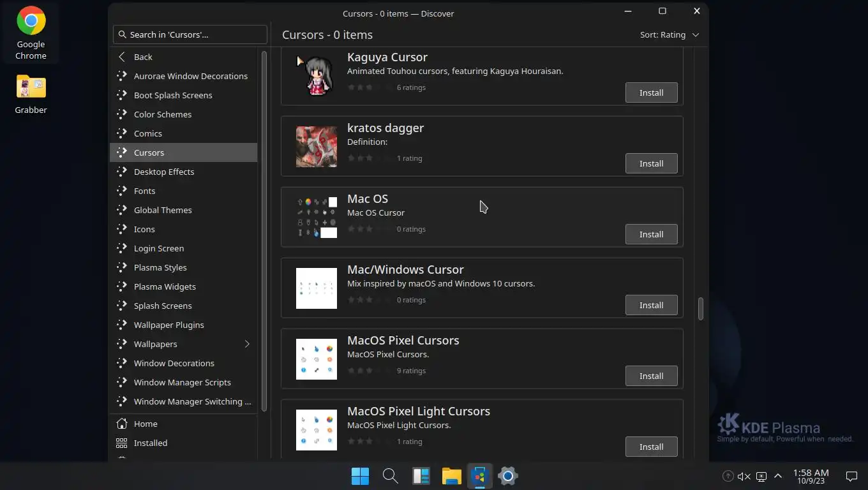Click the Color Schemes category icon

[x=122, y=114]
